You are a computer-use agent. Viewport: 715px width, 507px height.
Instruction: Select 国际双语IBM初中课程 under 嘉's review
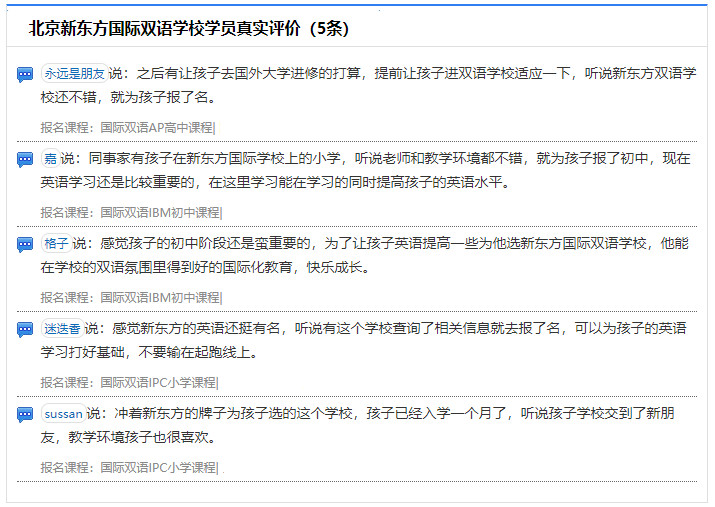tap(160, 213)
